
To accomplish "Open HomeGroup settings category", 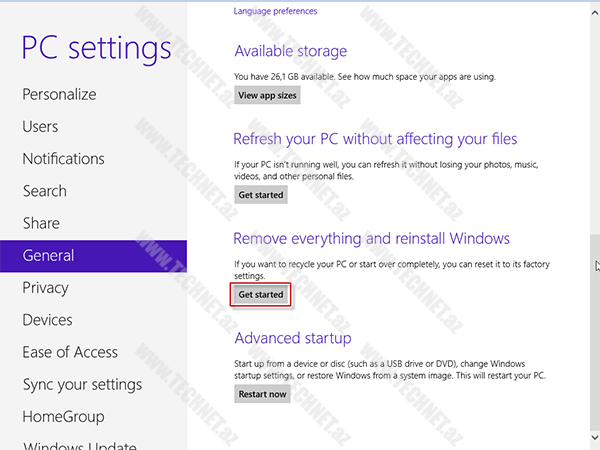I will [63, 417].
